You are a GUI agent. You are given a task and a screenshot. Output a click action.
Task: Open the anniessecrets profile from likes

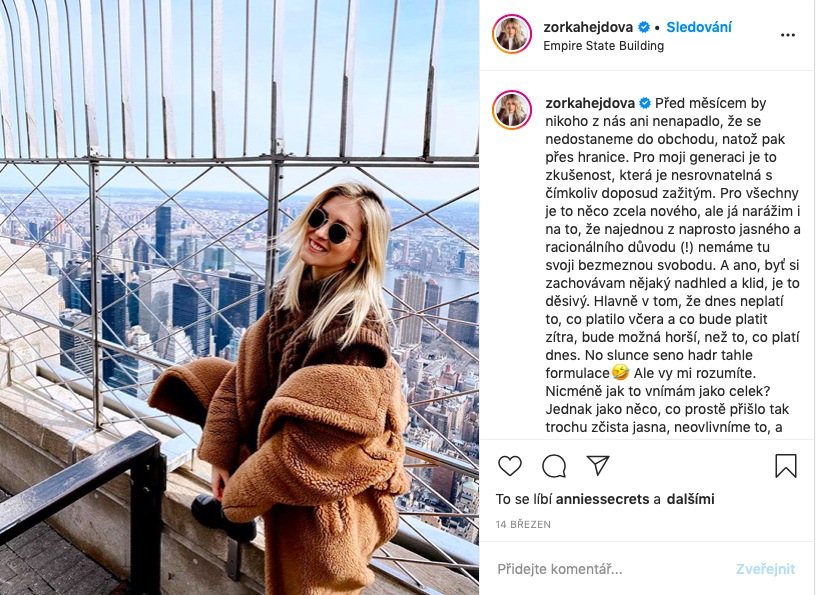603,499
